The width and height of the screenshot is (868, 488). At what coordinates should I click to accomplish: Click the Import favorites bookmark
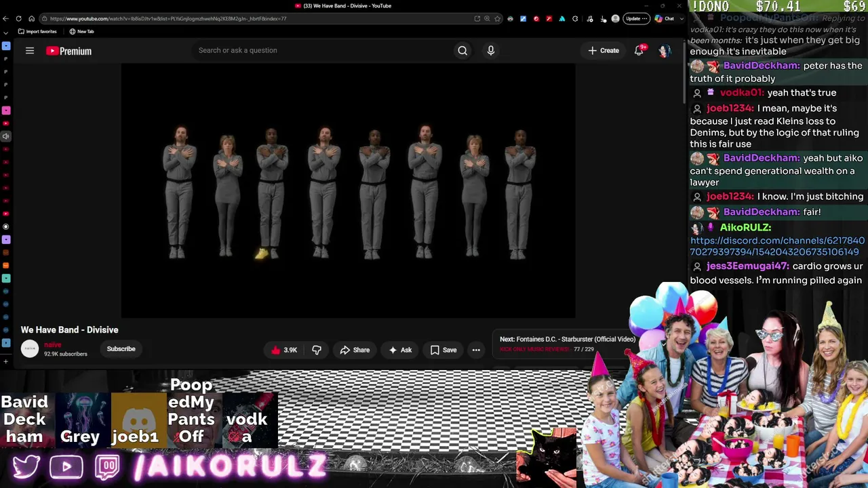tap(37, 31)
